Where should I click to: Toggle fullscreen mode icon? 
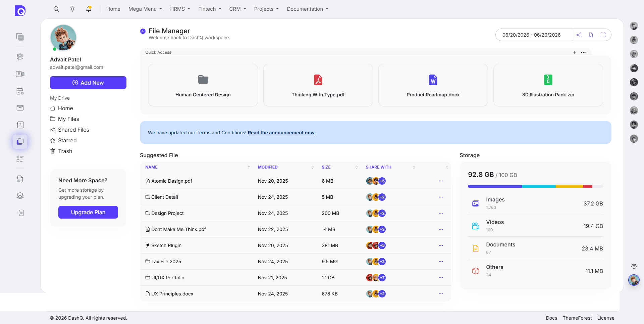coord(603,35)
